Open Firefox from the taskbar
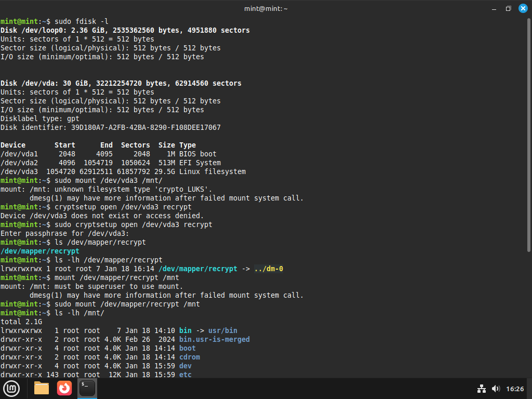Screen dimensions: 532x399 click(x=64, y=388)
